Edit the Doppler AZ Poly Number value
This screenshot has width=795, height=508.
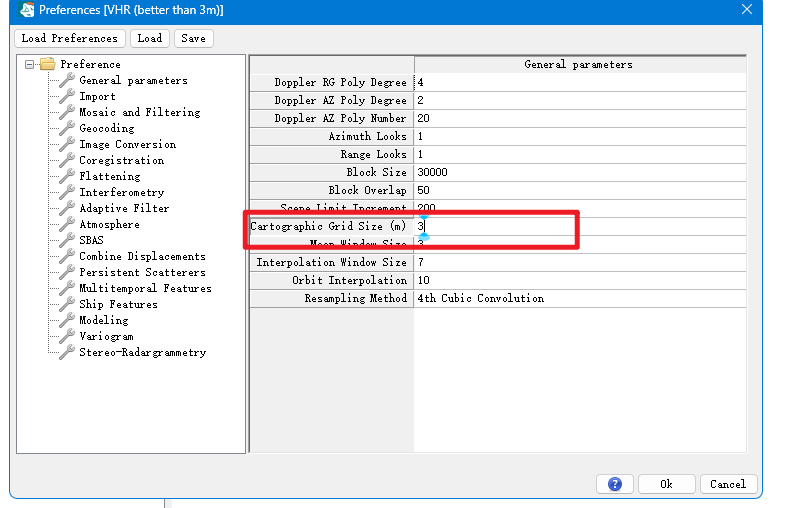coord(580,118)
